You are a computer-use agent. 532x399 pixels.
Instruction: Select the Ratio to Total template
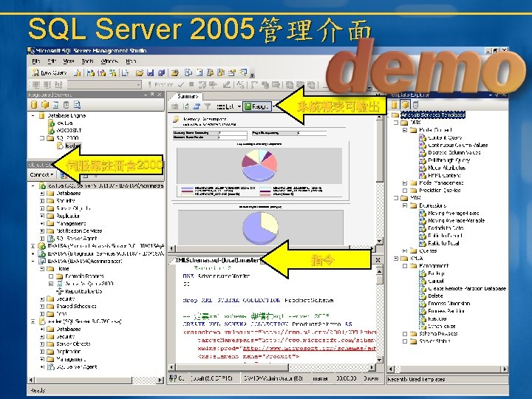click(x=443, y=243)
